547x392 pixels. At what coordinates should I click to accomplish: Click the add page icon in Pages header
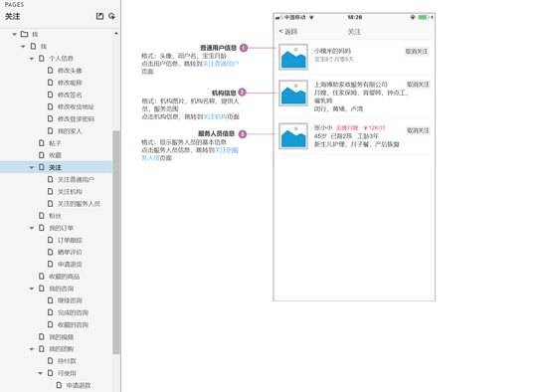tap(99, 16)
